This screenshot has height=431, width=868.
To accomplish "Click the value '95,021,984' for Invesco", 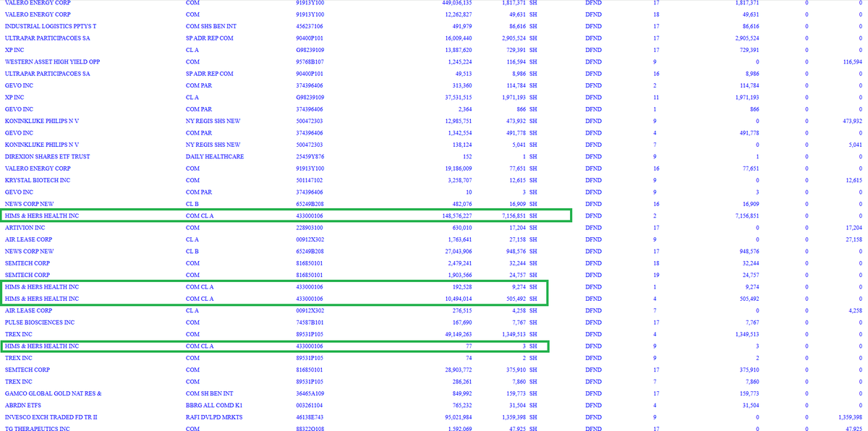I will [x=457, y=417].
